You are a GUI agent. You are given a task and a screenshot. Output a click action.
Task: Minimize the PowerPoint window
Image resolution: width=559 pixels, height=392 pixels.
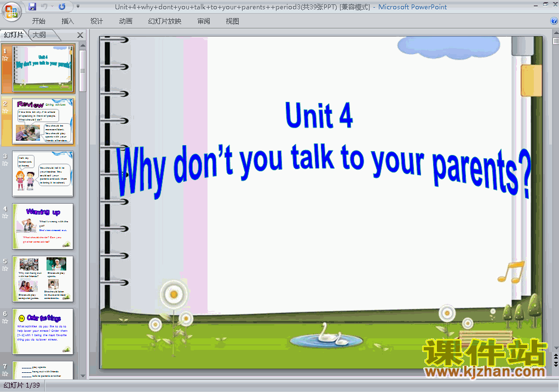tap(535, 5)
